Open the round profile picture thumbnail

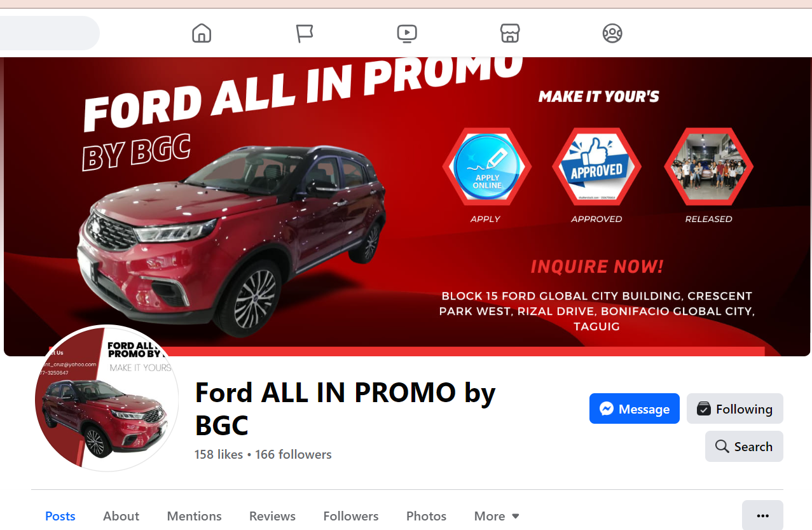(x=107, y=398)
